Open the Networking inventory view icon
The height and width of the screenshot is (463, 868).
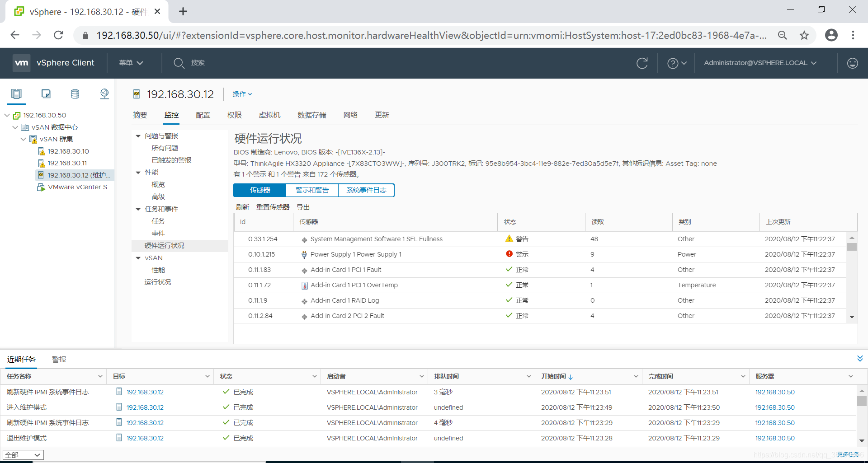click(x=104, y=94)
